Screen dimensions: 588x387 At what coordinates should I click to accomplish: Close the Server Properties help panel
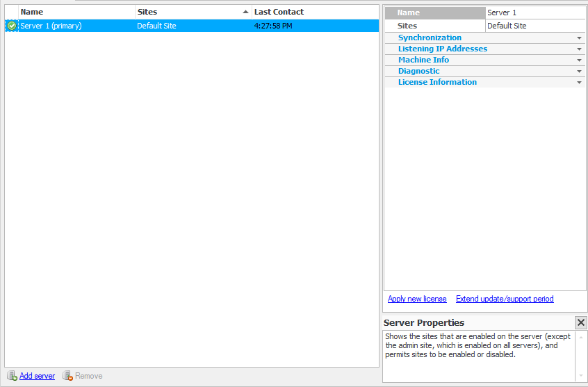pyautogui.click(x=581, y=322)
